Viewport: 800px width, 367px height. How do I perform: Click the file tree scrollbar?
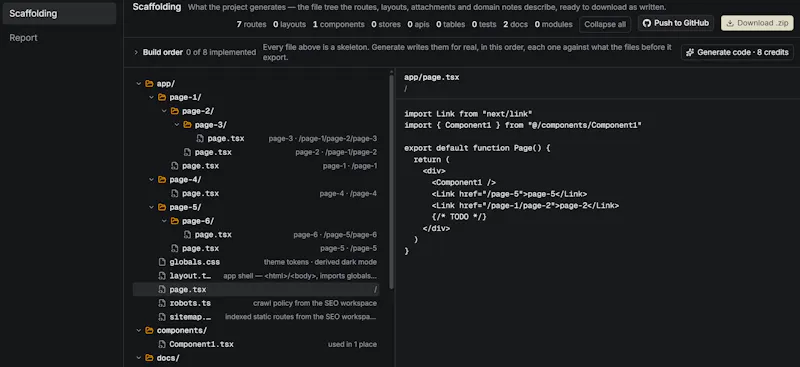pos(391,183)
